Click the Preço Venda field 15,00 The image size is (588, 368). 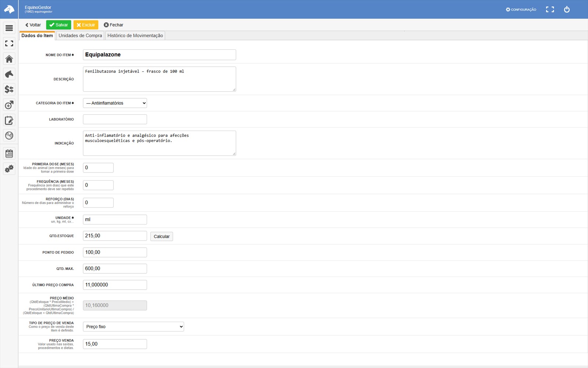pyautogui.click(x=115, y=344)
